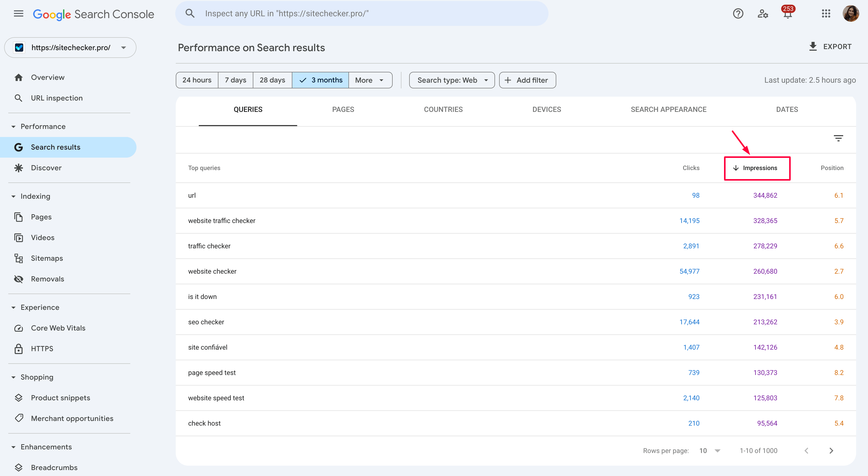This screenshot has width=868, height=476.
Task: Click the Product snippets layers icon
Action: [19, 398]
